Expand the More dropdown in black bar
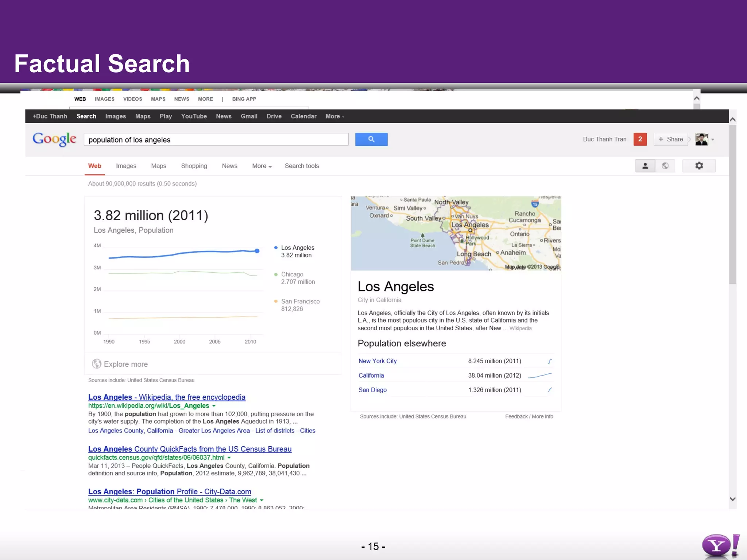747x560 pixels. coord(334,116)
